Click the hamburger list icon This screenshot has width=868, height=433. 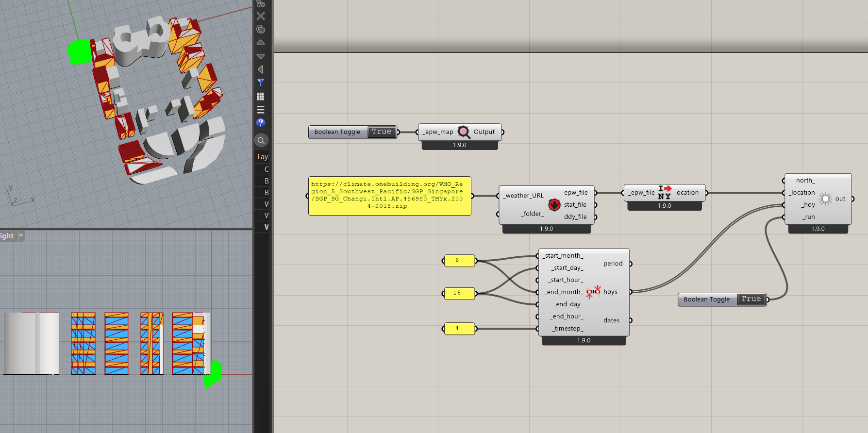(261, 110)
